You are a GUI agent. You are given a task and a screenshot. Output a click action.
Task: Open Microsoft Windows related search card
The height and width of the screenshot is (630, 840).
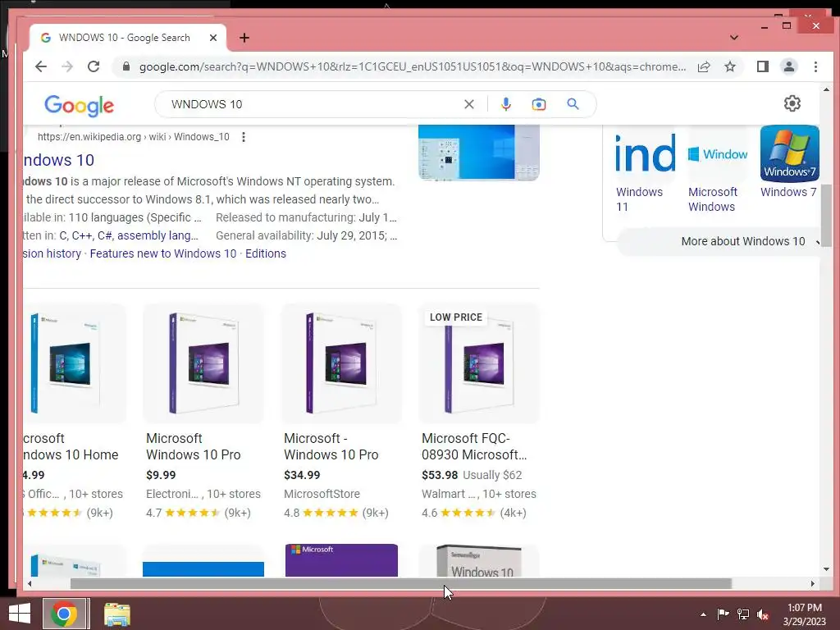[717, 170]
